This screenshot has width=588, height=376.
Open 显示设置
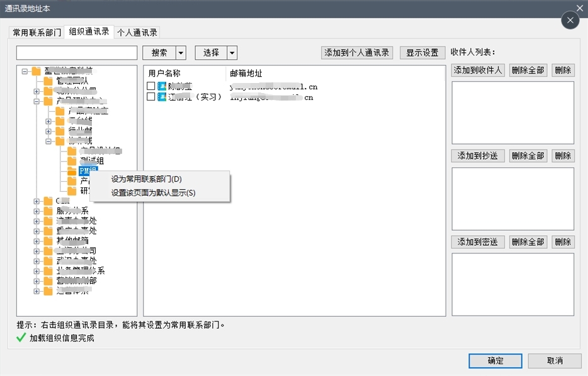pyautogui.click(x=422, y=52)
